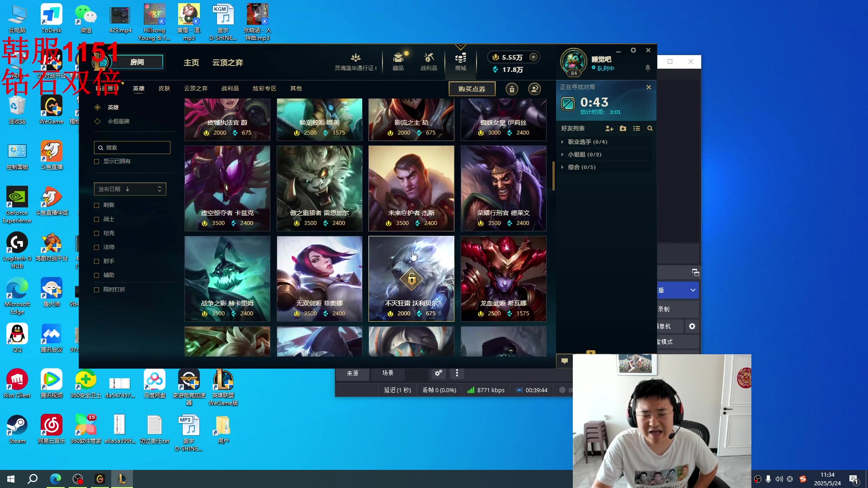The width and height of the screenshot is (868, 488).
Task: Select the 永恒星碑 category option
Action: 112,122
